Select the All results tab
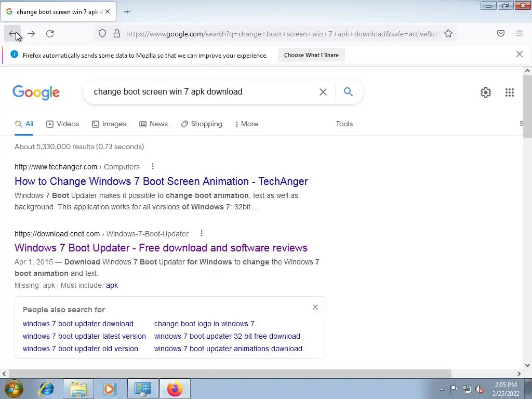This screenshot has height=399, width=532. click(x=24, y=124)
